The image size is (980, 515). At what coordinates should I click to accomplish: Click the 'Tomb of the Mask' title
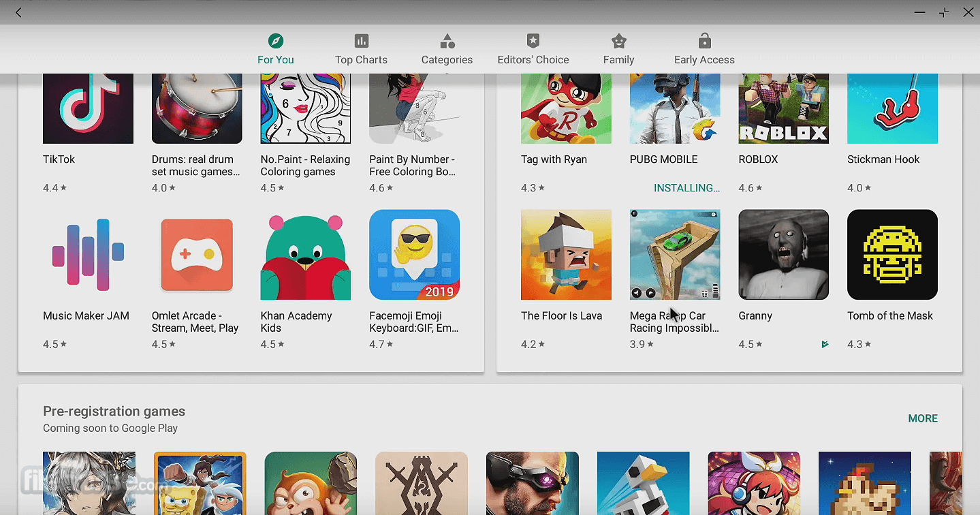coord(890,316)
